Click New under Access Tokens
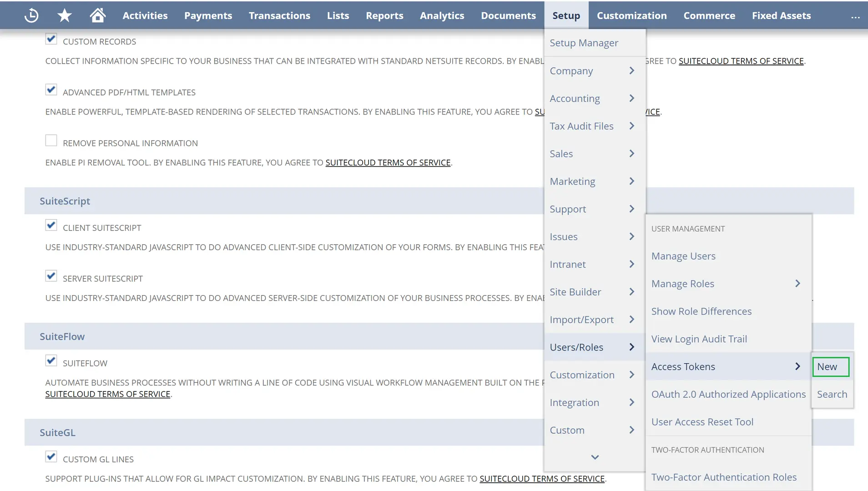This screenshot has height=491, width=868. pos(831,367)
